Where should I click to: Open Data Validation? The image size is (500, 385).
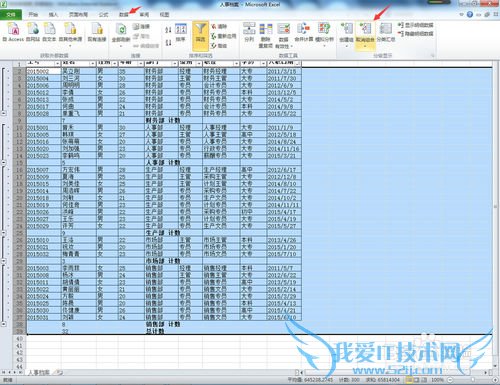[284, 35]
